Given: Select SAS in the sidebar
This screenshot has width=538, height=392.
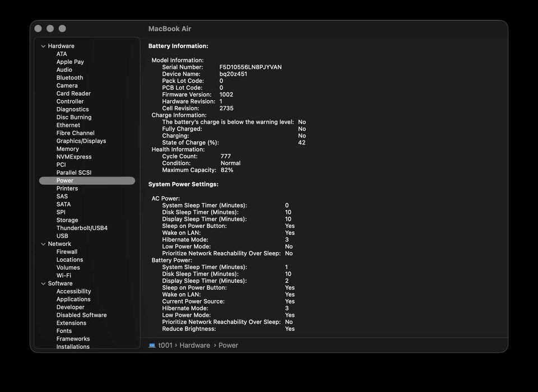Looking at the screenshot, I should 62,196.
